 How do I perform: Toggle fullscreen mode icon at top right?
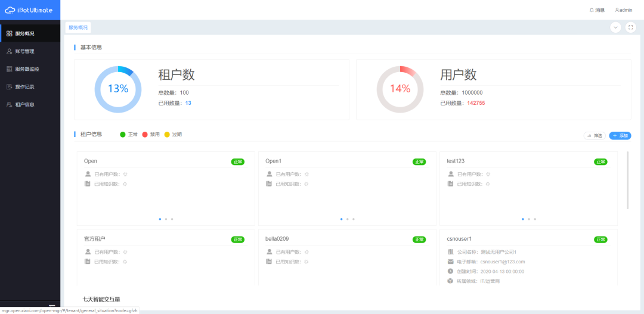click(630, 27)
